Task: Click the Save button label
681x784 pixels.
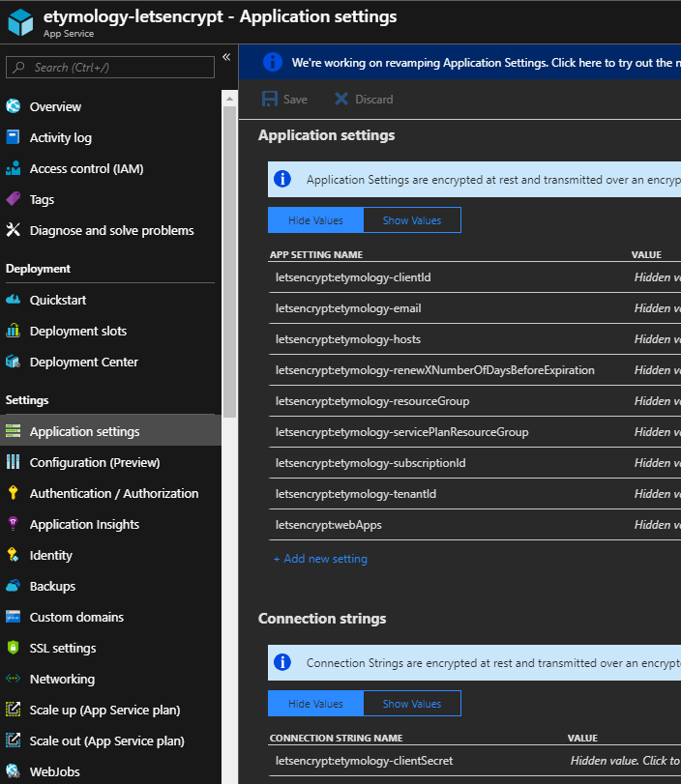Action: pyautogui.click(x=295, y=100)
